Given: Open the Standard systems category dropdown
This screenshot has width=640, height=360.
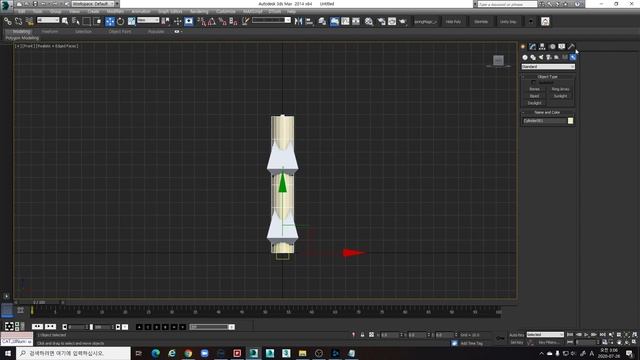Looking at the screenshot, I should [x=548, y=67].
